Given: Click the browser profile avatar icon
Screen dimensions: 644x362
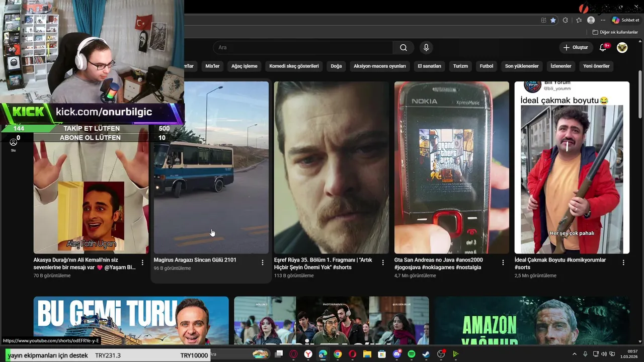Looking at the screenshot, I should coord(591,20).
